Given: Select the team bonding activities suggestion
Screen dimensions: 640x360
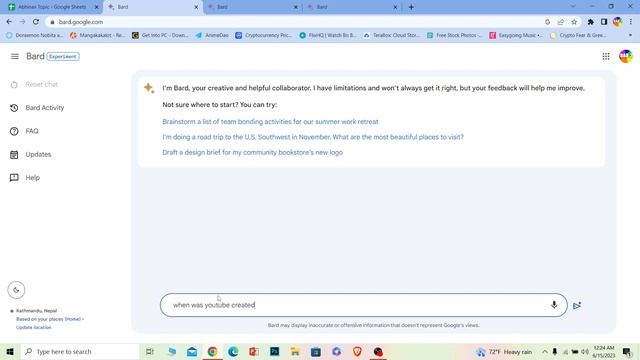Looking at the screenshot, I should [270, 122].
